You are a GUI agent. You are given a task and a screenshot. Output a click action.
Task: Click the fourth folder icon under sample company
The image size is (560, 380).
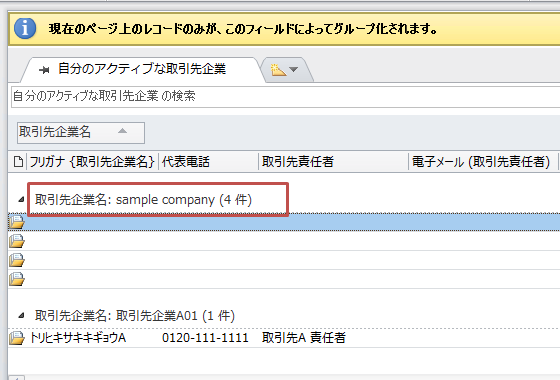click(16, 279)
